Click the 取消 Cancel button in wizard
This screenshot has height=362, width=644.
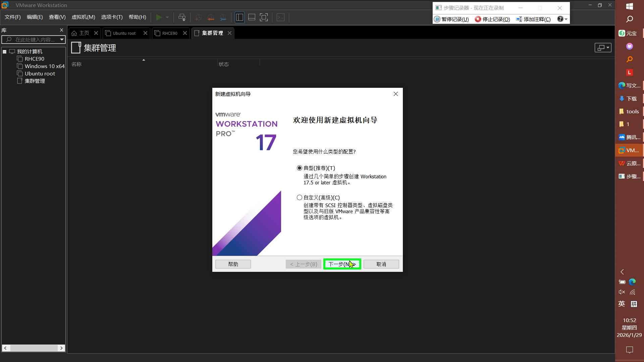tap(381, 264)
